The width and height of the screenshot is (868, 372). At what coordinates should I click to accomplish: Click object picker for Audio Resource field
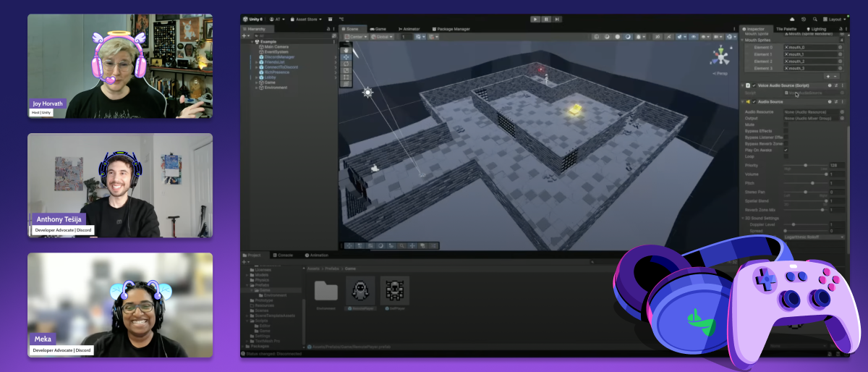[842, 112]
